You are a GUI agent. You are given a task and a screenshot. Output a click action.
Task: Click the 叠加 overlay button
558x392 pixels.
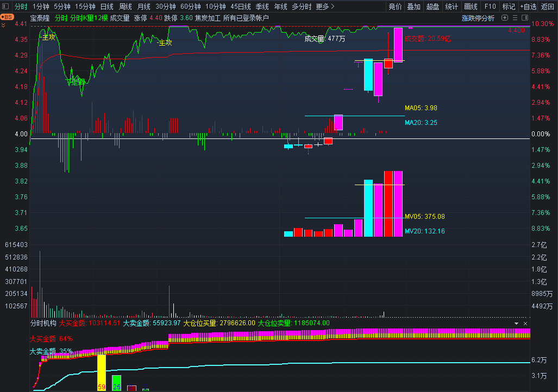pos(414,7)
